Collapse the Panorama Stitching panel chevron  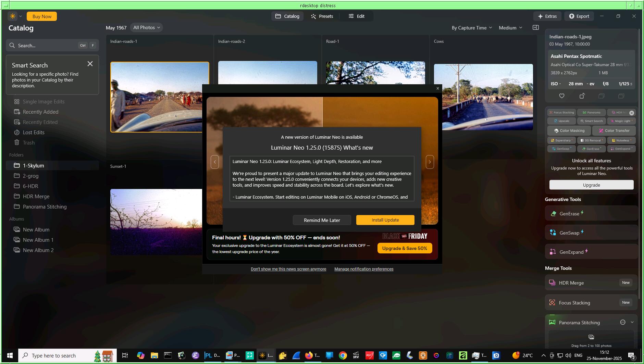point(632,322)
